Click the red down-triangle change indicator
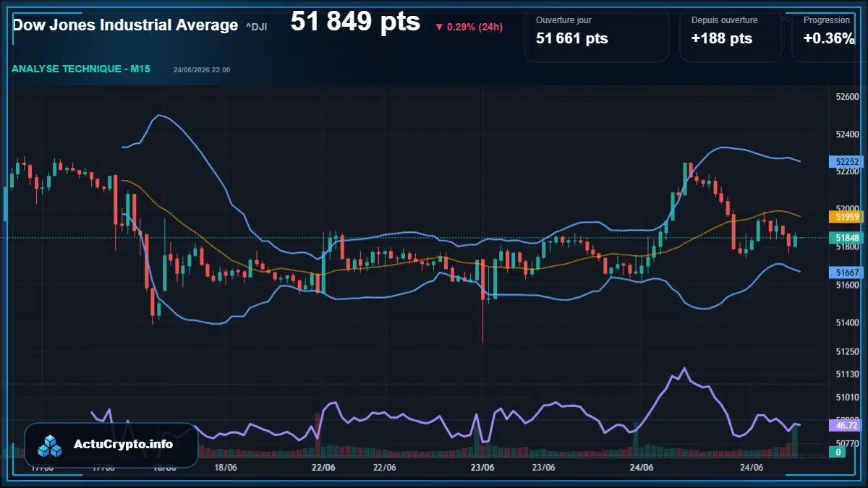 point(438,27)
